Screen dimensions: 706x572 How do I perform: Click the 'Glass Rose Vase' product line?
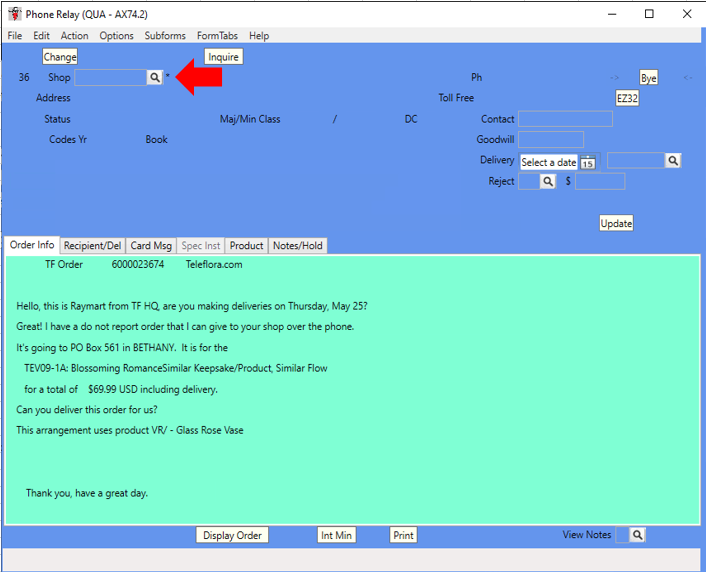tap(130, 430)
